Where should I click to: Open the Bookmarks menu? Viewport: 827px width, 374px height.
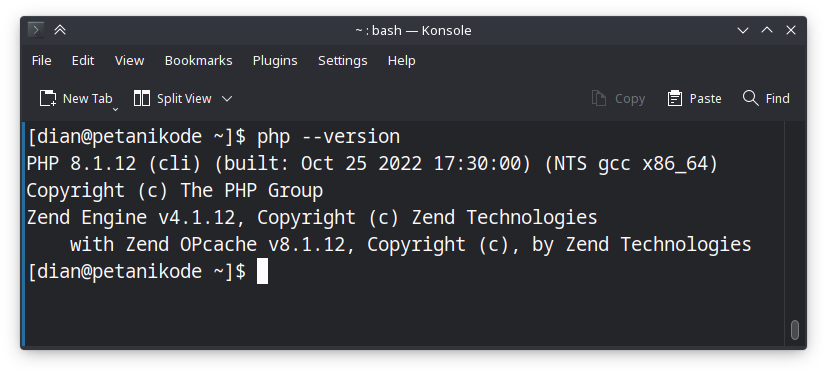(x=198, y=61)
